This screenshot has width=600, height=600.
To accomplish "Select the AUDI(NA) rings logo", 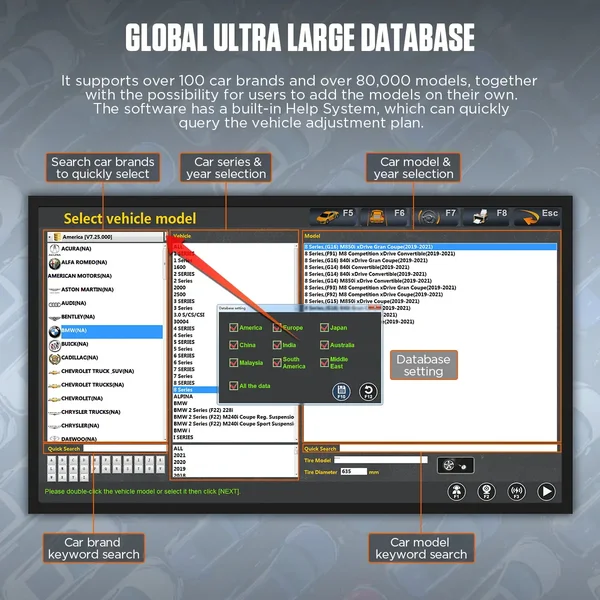I will [54, 304].
